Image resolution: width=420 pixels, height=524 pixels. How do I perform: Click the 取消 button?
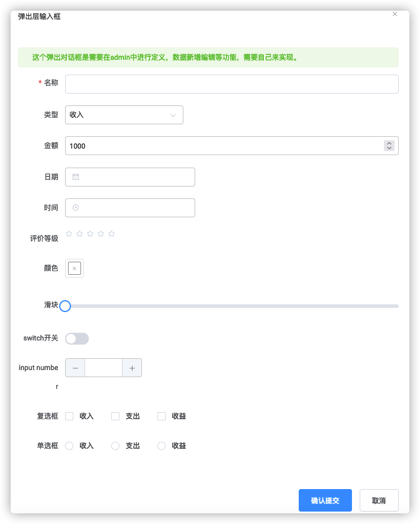[379, 500]
